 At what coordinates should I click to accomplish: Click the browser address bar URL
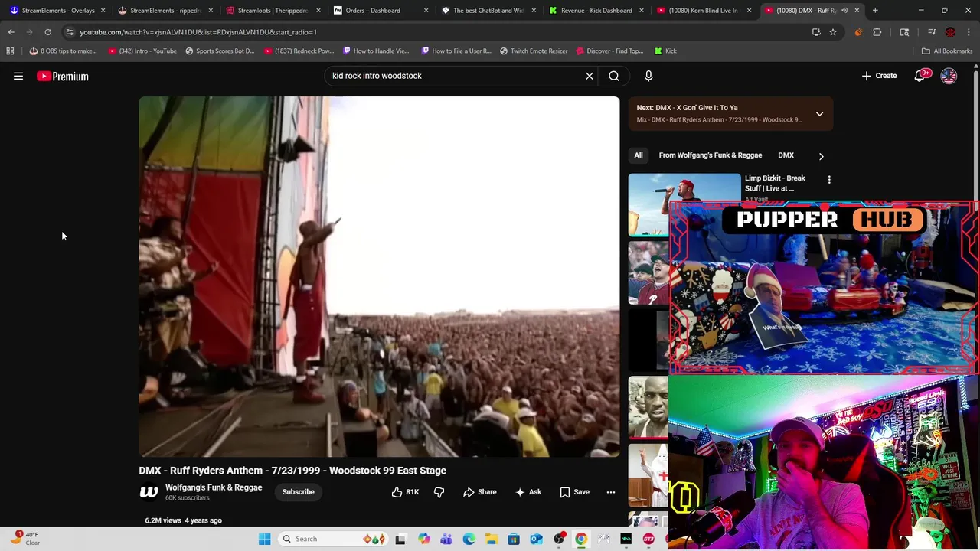pos(198,32)
